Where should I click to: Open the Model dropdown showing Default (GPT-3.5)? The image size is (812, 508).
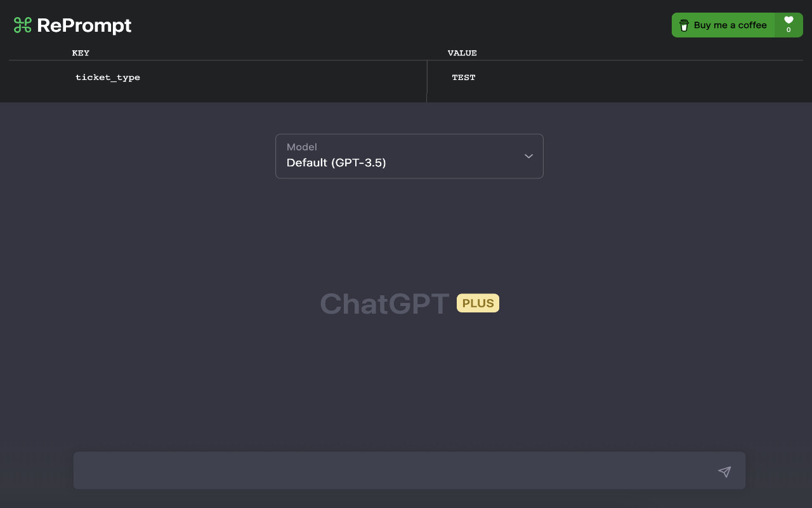click(x=409, y=156)
